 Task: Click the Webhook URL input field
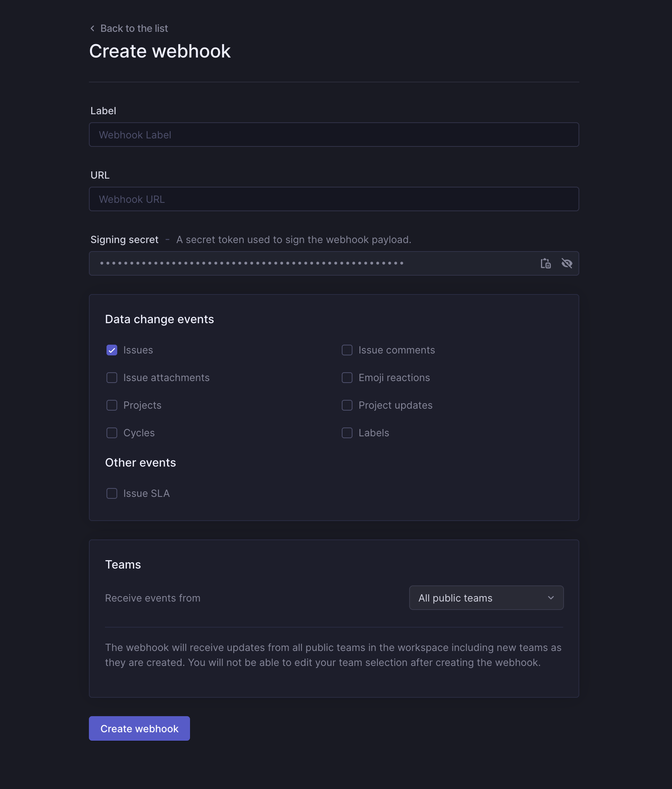[334, 199]
